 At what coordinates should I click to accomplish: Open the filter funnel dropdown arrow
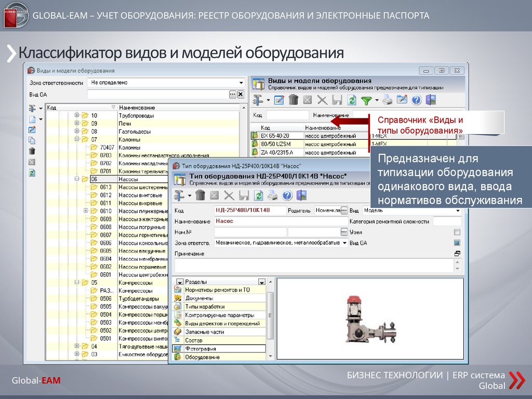tap(377, 100)
